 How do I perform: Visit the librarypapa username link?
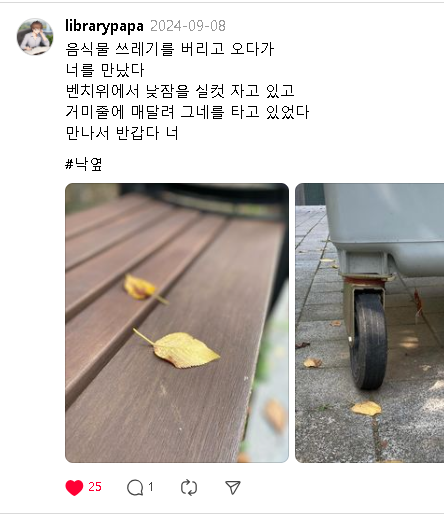click(x=104, y=26)
